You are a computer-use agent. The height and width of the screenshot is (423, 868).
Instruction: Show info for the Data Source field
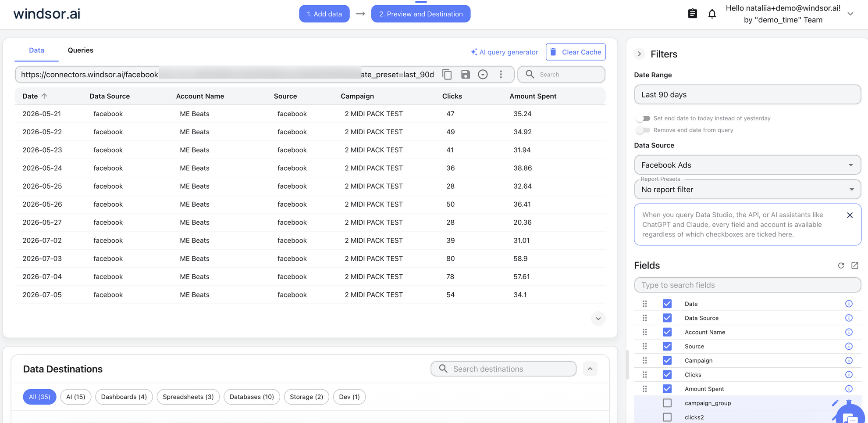pos(849,318)
